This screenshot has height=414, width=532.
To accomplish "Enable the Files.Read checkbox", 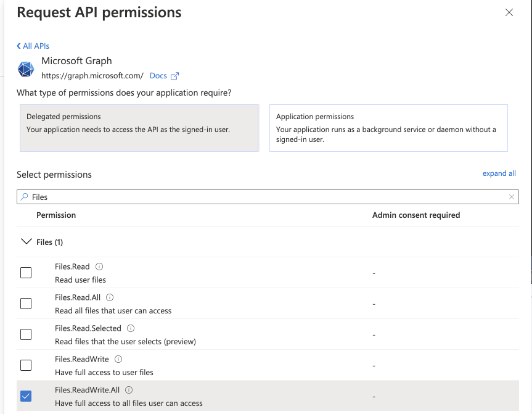I will click(26, 273).
